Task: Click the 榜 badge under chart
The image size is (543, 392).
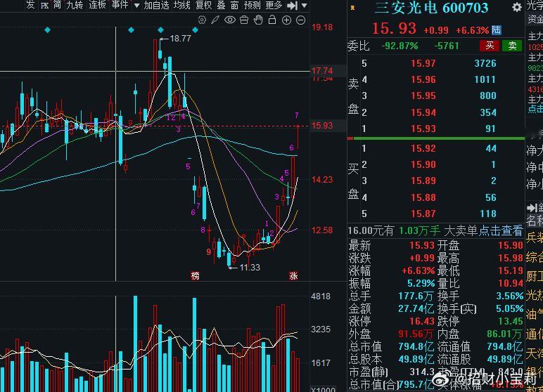Action: pos(196,275)
